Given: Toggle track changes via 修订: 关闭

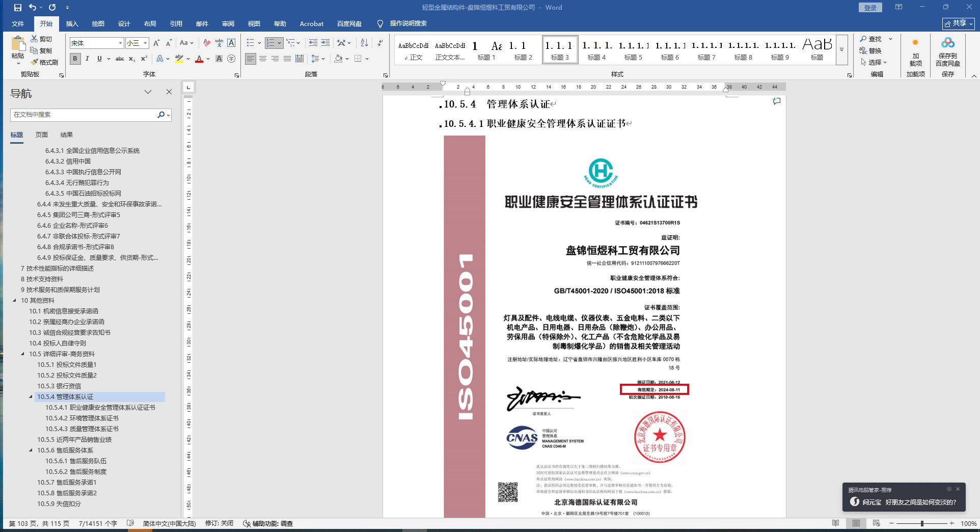Looking at the screenshot, I should point(219,523).
